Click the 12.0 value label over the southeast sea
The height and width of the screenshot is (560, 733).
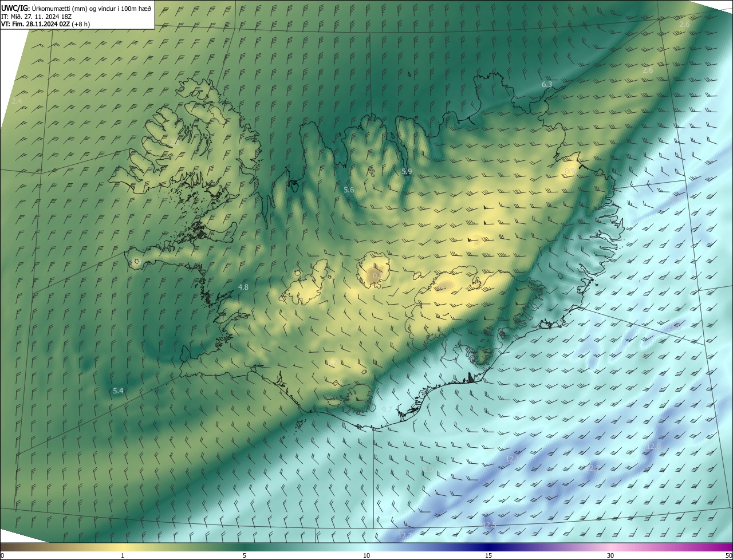tap(654, 446)
